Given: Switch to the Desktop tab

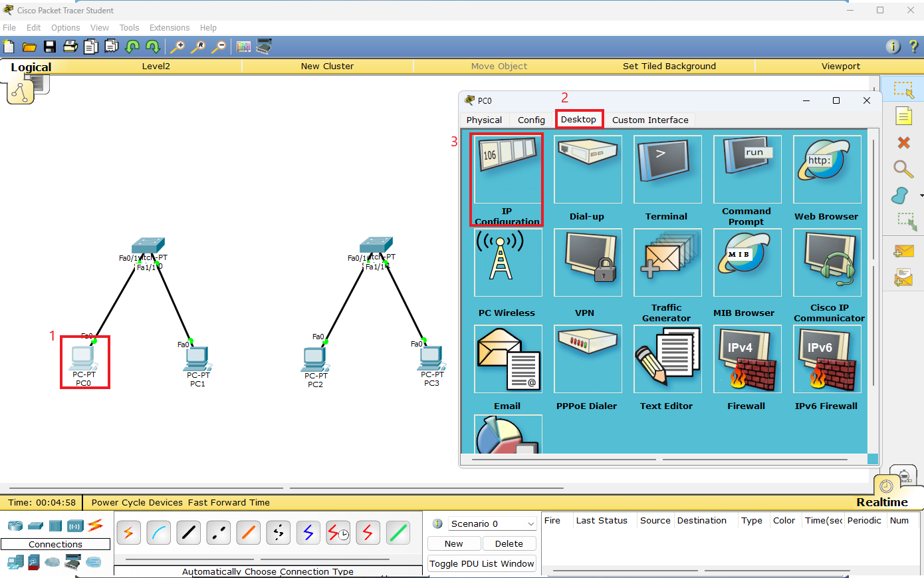Looking at the screenshot, I should coord(578,119).
